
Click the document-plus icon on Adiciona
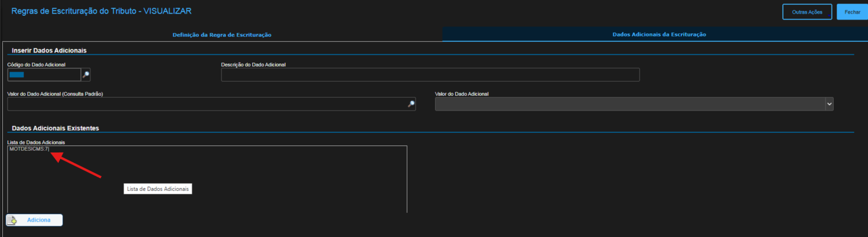(12, 220)
